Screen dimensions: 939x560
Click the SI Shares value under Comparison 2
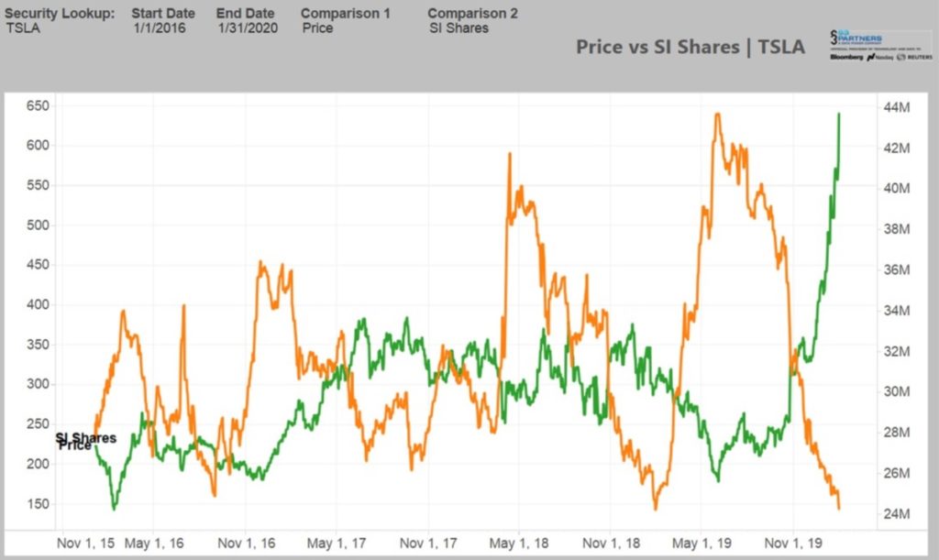458,28
